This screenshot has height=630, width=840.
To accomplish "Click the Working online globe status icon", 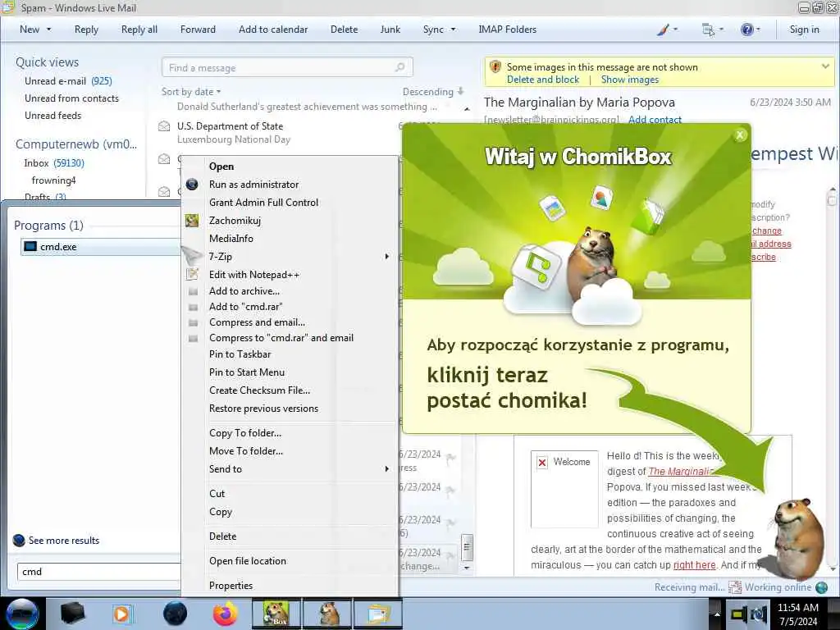I will pos(821,587).
